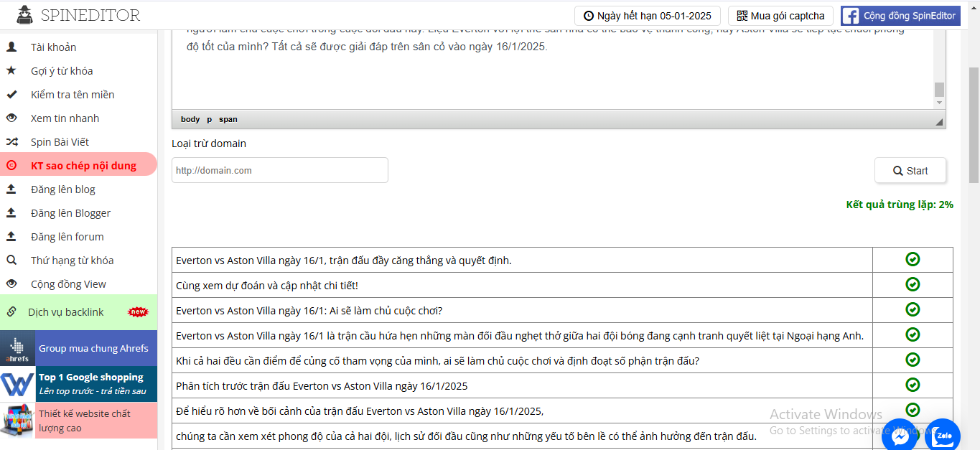The image size is (980, 450).
Task: Click 'Phân tích trước trận đấu Everton vs Aston Villa' row
Action: [522, 385]
